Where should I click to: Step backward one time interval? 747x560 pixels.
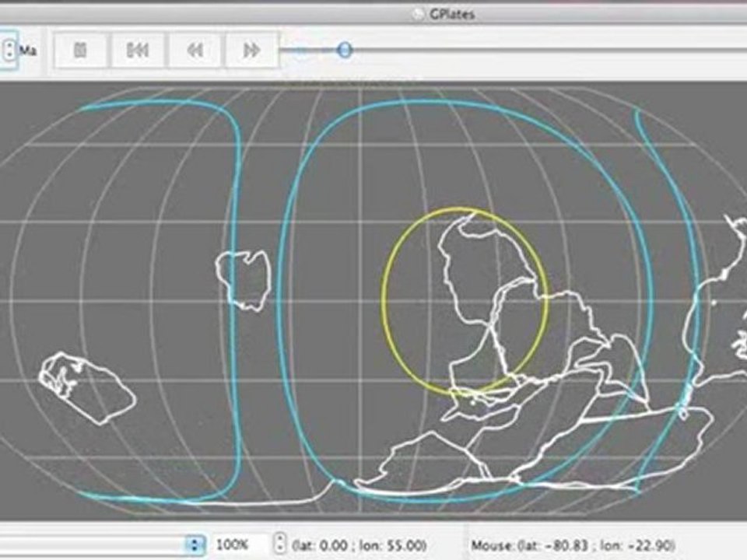[195, 50]
